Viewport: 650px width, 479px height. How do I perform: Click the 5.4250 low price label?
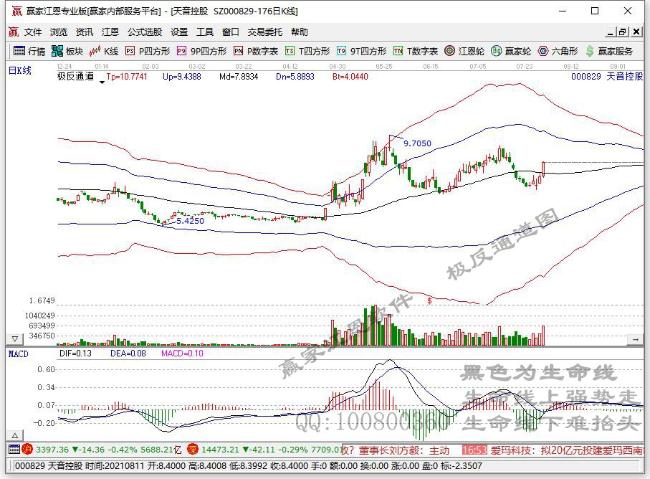tap(190, 221)
